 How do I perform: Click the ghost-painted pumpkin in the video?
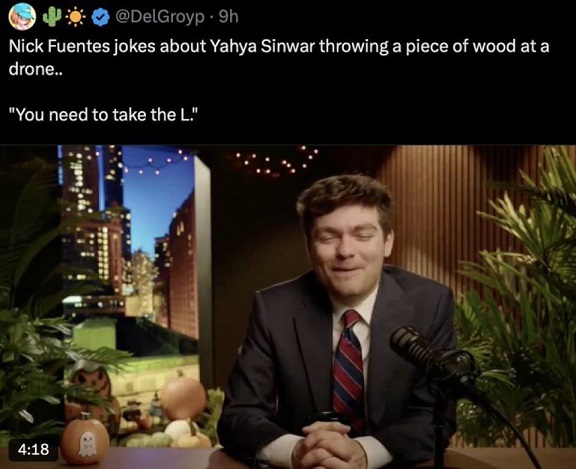(84, 442)
